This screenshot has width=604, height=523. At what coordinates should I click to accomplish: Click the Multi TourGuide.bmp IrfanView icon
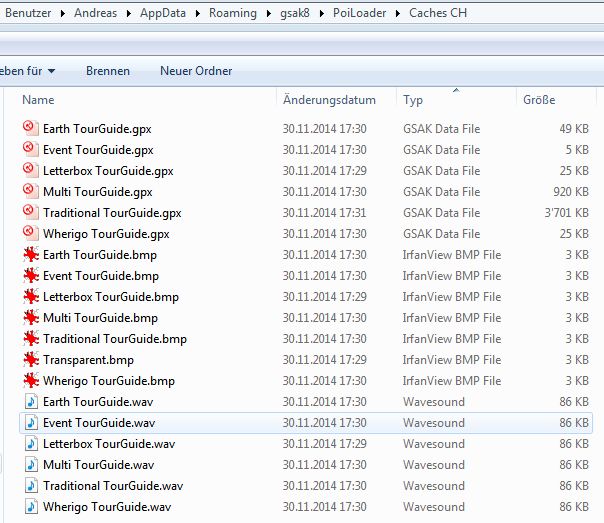31,317
